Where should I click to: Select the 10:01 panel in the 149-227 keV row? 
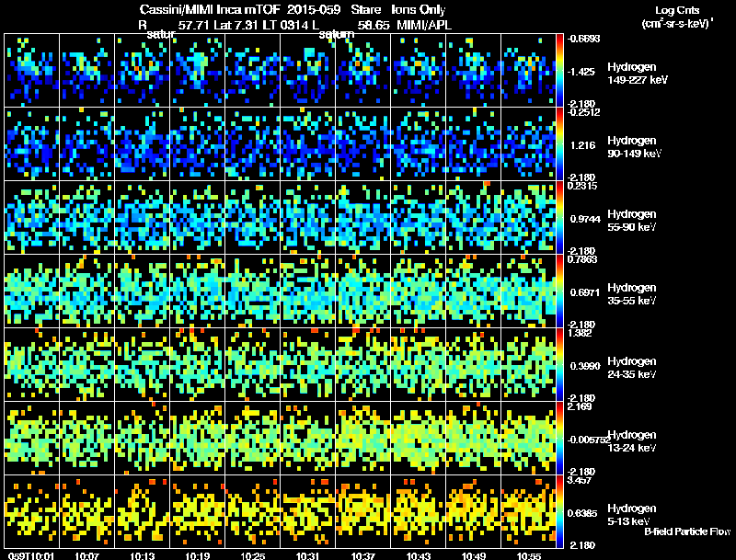point(32,70)
